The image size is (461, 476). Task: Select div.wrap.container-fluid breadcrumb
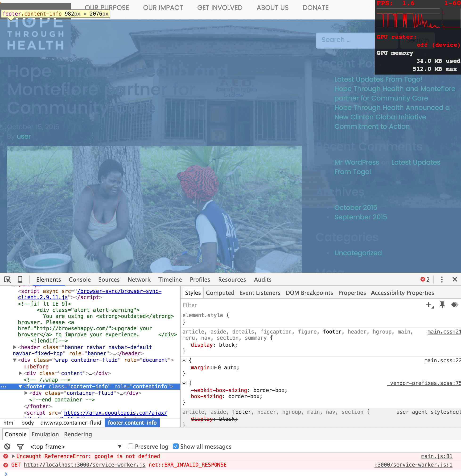click(x=71, y=423)
